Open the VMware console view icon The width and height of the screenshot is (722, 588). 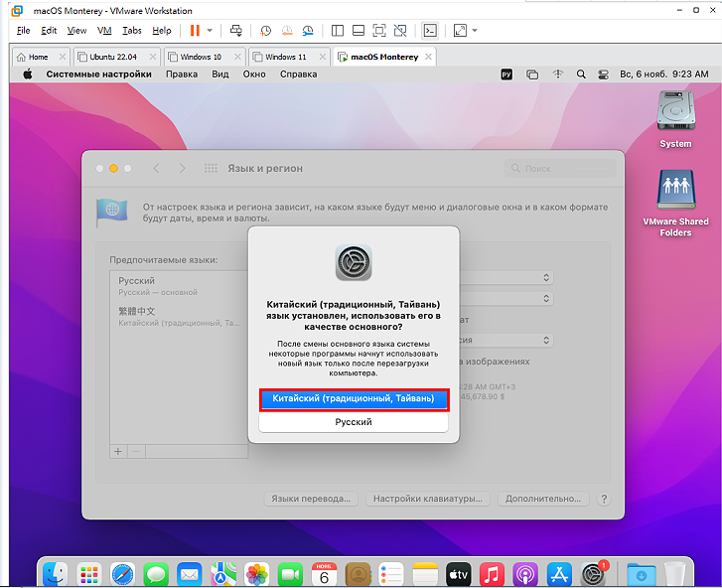click(x=430, y=31)
